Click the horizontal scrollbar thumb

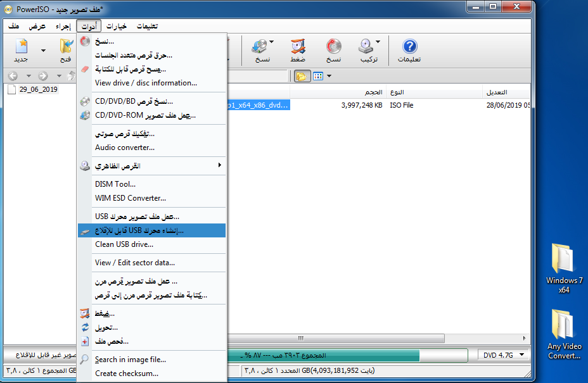336,338
